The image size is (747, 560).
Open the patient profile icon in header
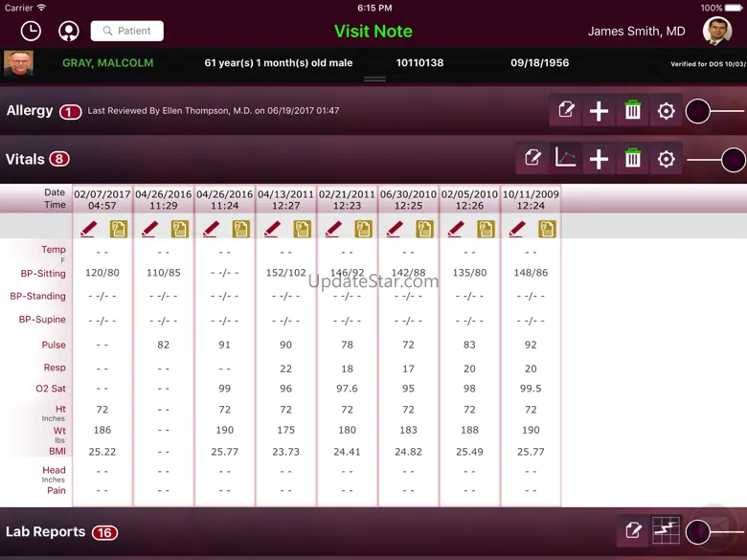click(x=69, y=31)
